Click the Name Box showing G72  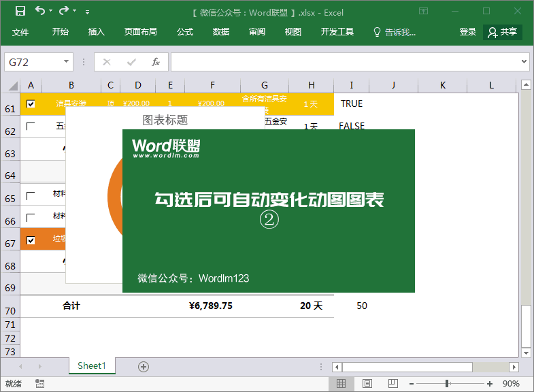[x=33, y=62]
